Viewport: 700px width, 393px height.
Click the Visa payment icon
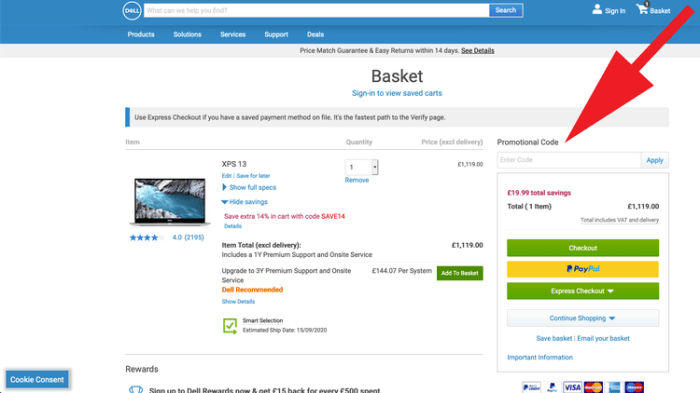pyautogui.click(x=572, y=387)
